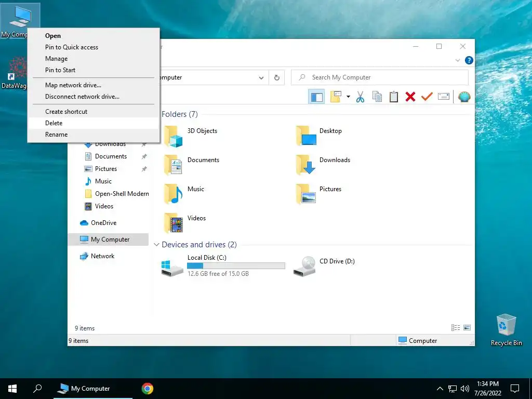Choose Rename in the context menu
The height and width of the screenshot is (399, 532).
(x=94, y=135)
